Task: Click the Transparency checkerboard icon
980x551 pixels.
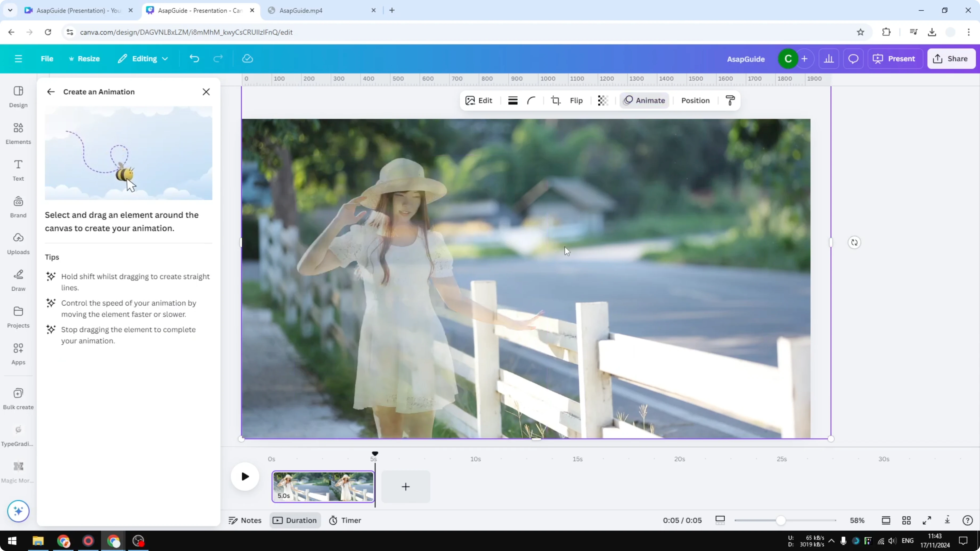Action: 603,100
